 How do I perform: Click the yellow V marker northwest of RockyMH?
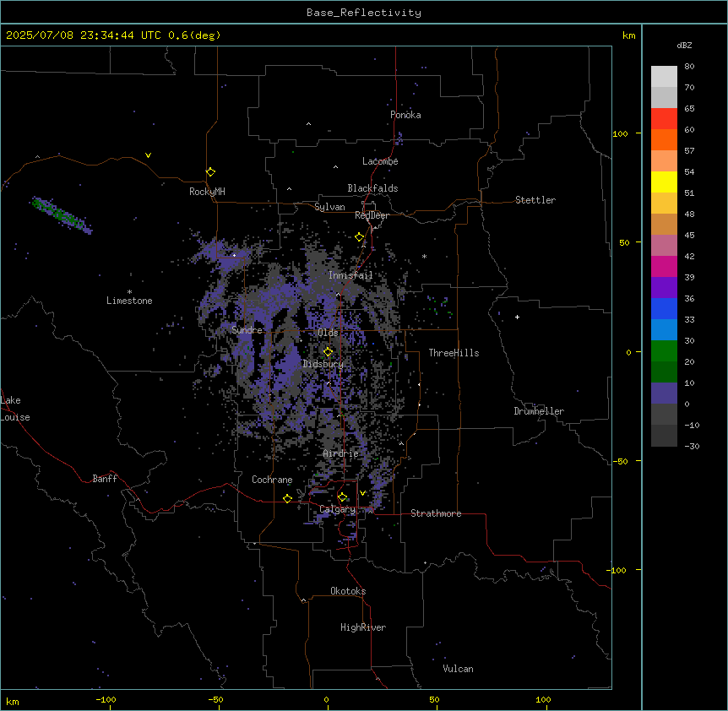pyautogui.click(x=148, y=155)
